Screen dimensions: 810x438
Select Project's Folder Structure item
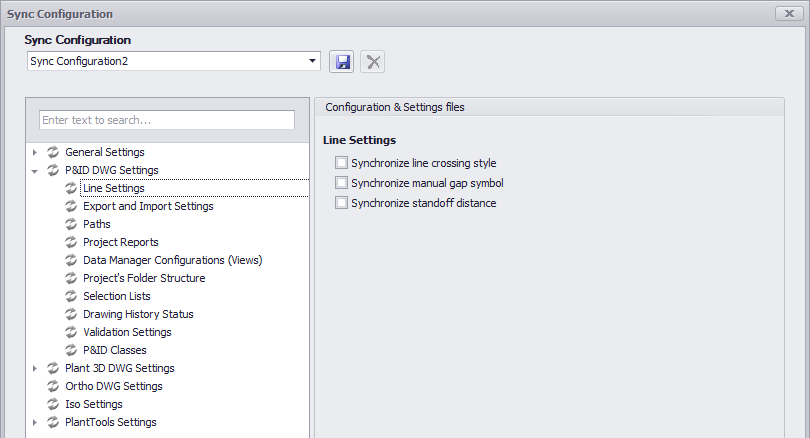[144, 278]
